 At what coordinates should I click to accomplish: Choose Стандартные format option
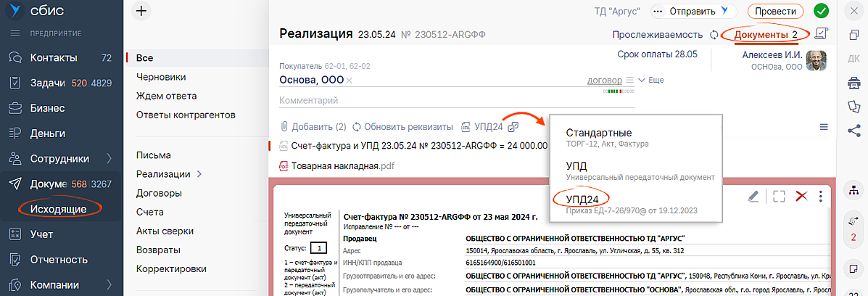(x=598, y=133)
